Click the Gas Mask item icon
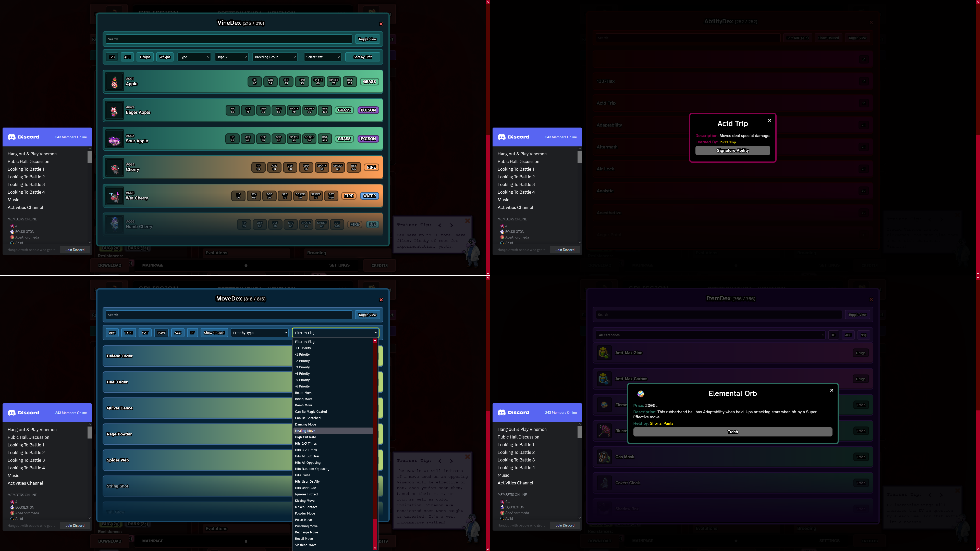Image resolution: width=980 pixels, height=551 pixels. [604, 457]
